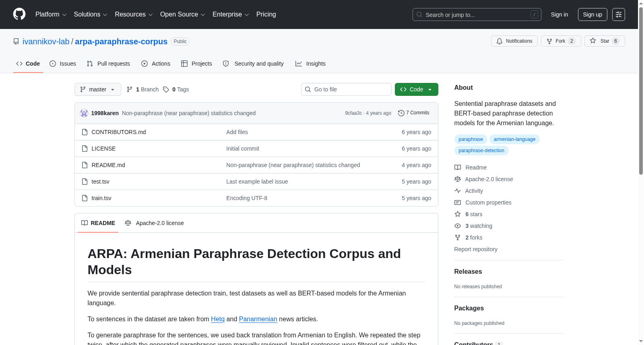Switch to the Projects tab
This screenshot has height=345, width=644.
(196, 64)
